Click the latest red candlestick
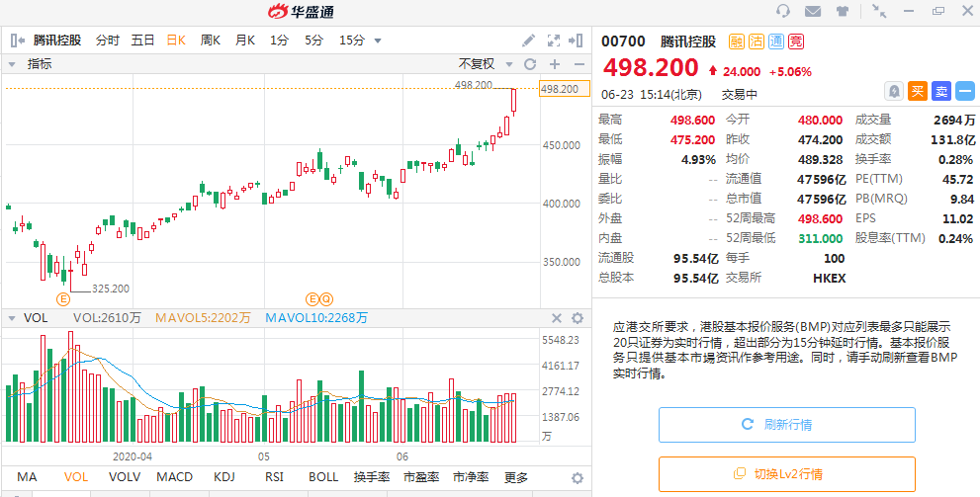The width and height of the screenshot is (980, 497). click(514, 102)
